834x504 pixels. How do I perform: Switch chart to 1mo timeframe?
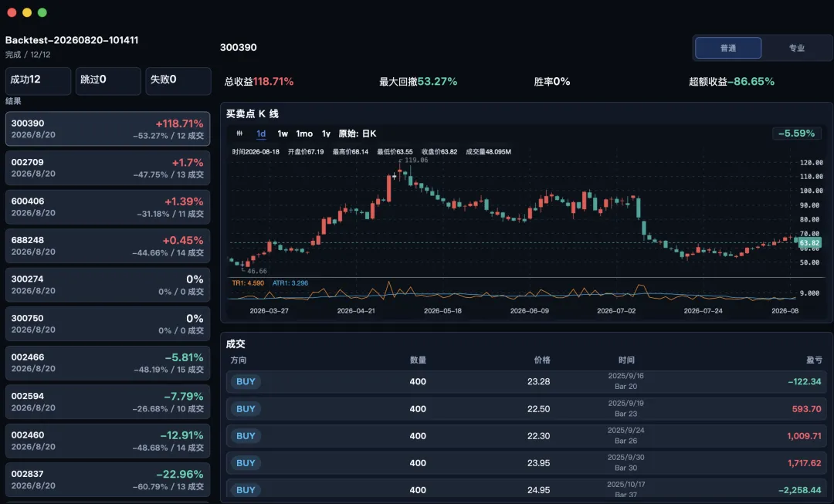304,134
